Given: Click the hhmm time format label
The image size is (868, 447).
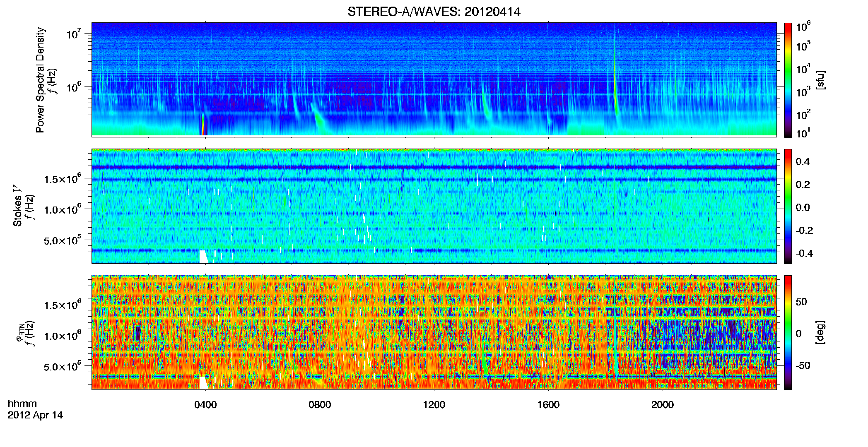Looking at the screenshot, I should [22, 404].
